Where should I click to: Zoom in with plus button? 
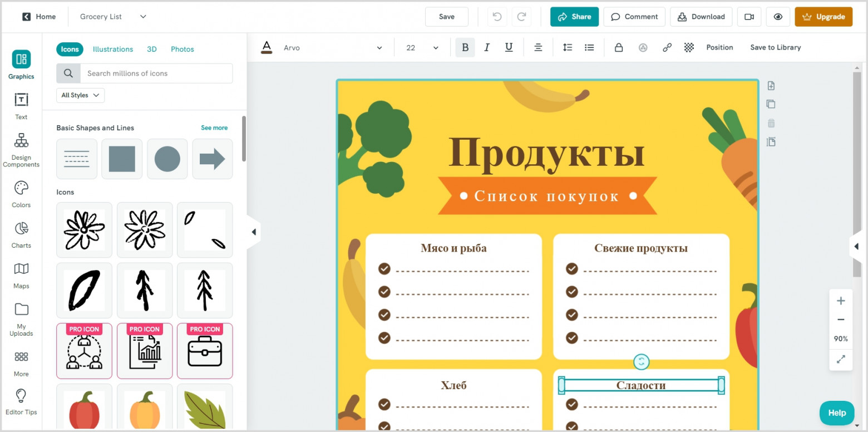tap(841, 301)
